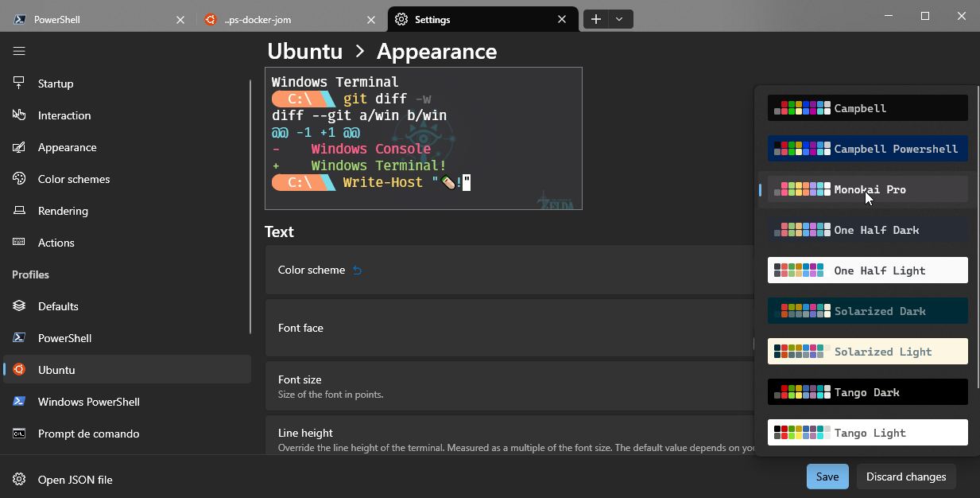Open the Appearance settings page
Viewport: 980px width, 498px height.
(127, 147)
